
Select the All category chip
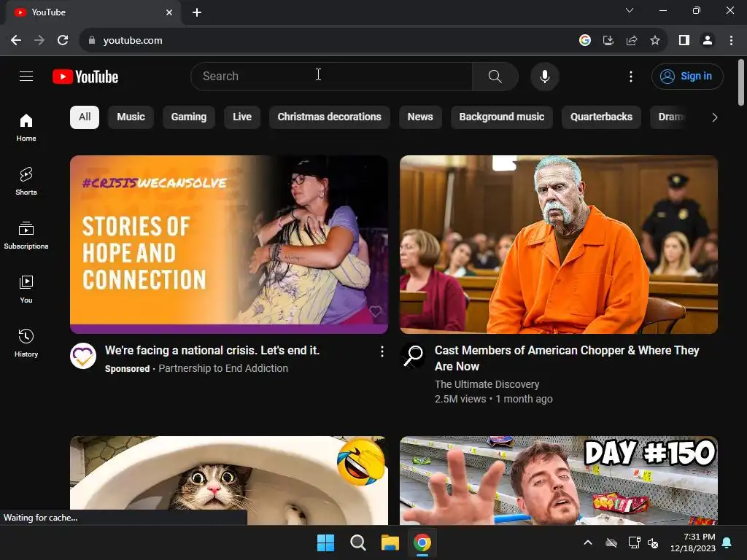(x=85, y=117)
